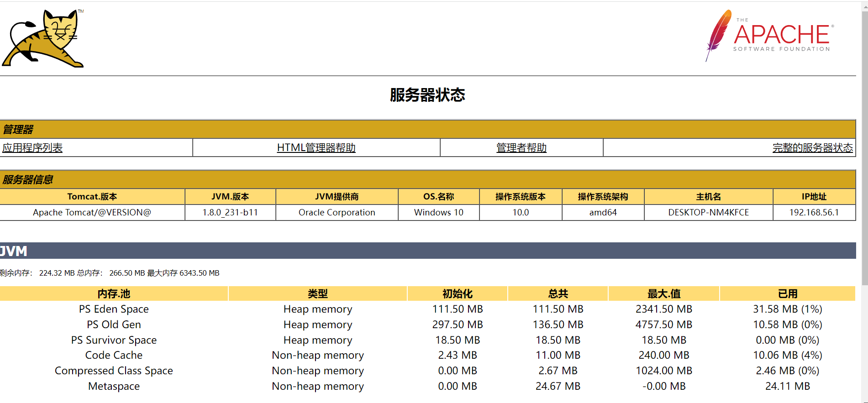The image size is (868, 403).
Task: Select the Compressed Class Space row name
Action: tap(114, 371)
